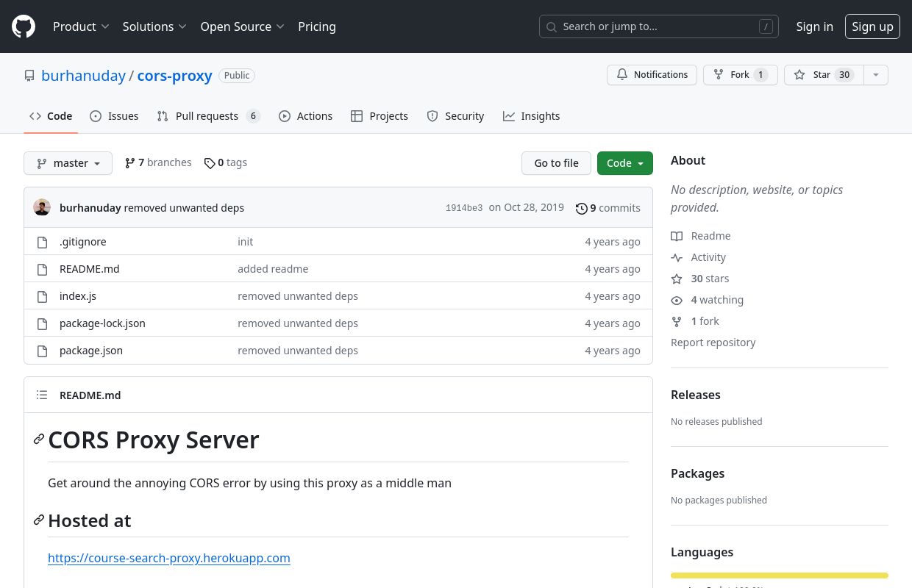Image resolution: width=912 pixels, height=588 pixels.
Task: Open the Releases section heading
Action: [695, 395]
